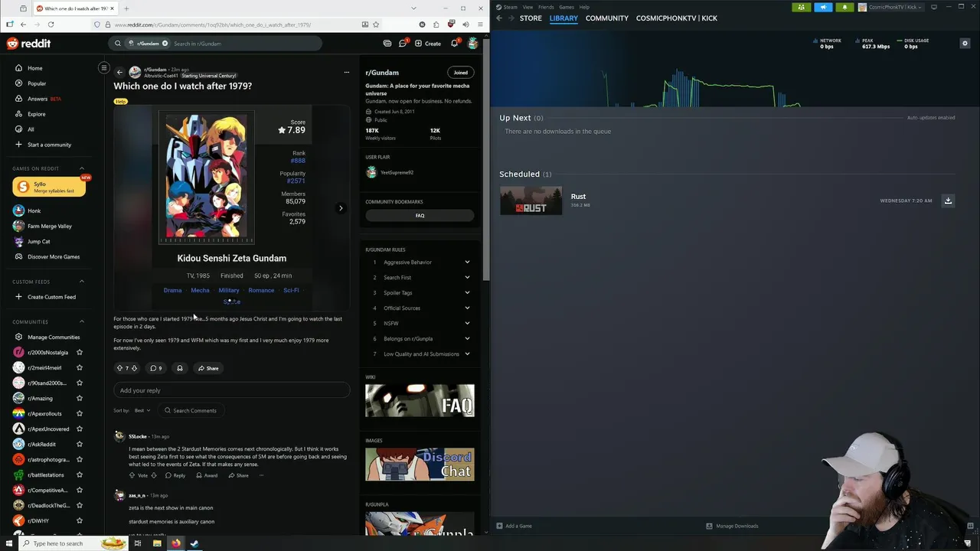
Task: Open Steam account CosmicPhonkTV dropdown
Action: (x=891, y=7)
